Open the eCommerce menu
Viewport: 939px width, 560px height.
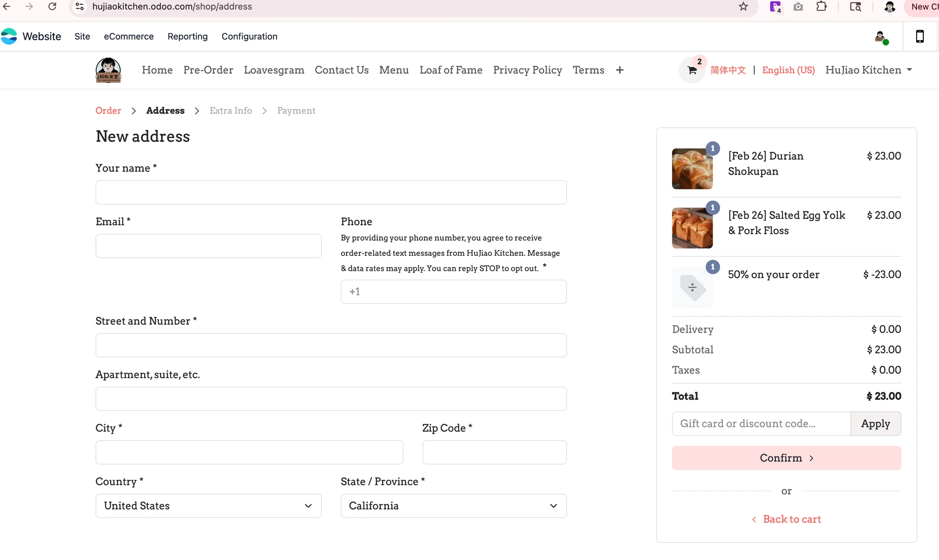pyautogui.click(x=129, y=37)
